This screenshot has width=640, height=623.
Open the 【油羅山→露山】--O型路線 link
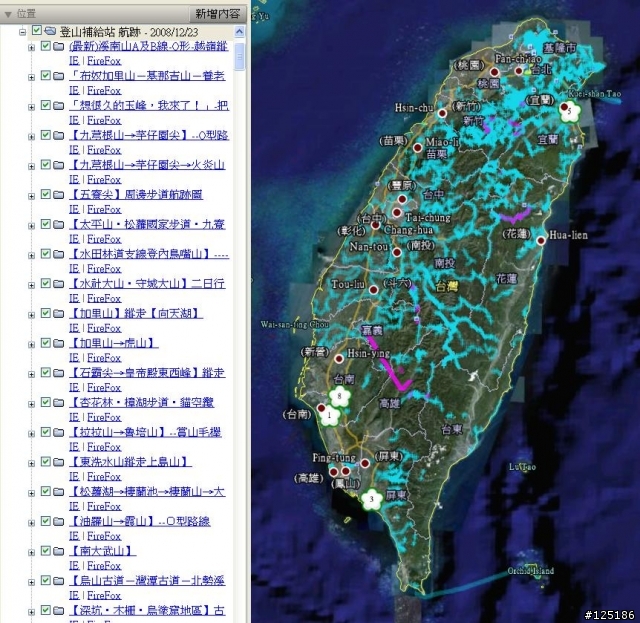pyautogui.click(x=140, y=521)
